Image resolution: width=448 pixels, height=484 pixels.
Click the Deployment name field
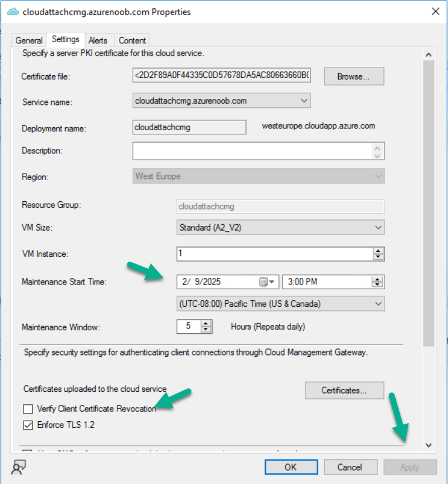tap(189, 127)
